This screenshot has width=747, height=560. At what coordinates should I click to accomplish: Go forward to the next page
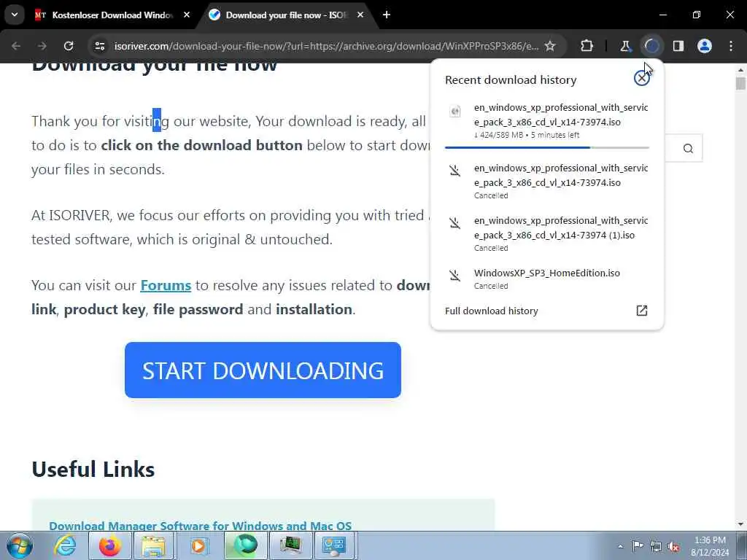coord(42,46)
